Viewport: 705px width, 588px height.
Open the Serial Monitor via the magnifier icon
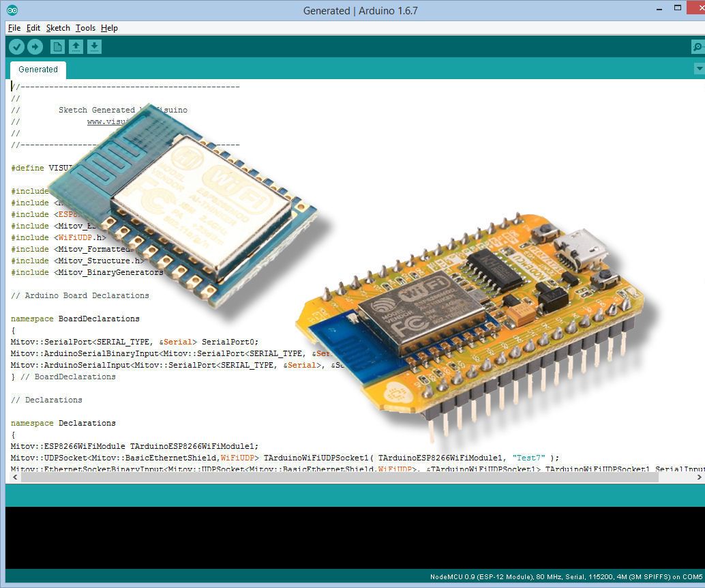click(x=697, y=46)
